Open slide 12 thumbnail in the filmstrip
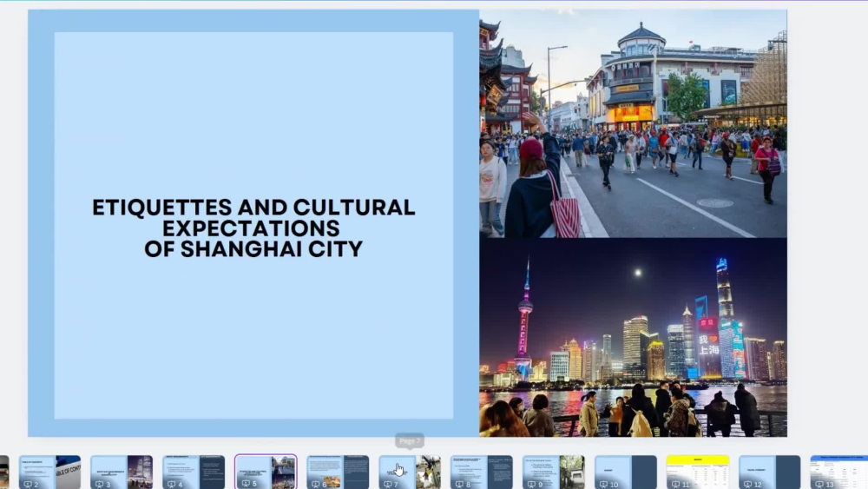Image resolution: width=868 pixels, height=489 pixels. pos(769,472)
